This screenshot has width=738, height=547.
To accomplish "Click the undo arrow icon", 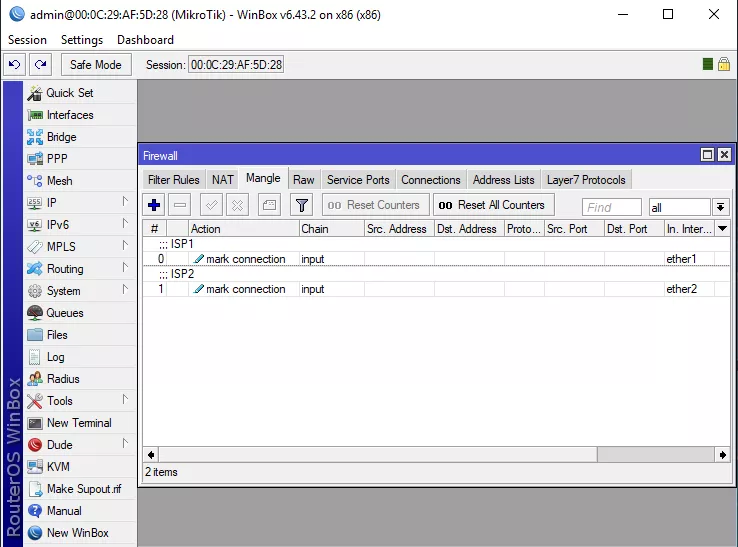I will click(15, 64).
